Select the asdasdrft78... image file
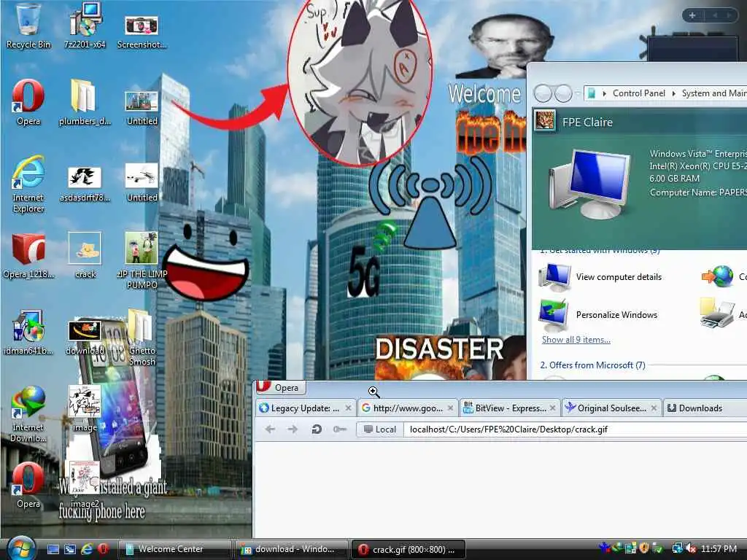 click(85, 184)
